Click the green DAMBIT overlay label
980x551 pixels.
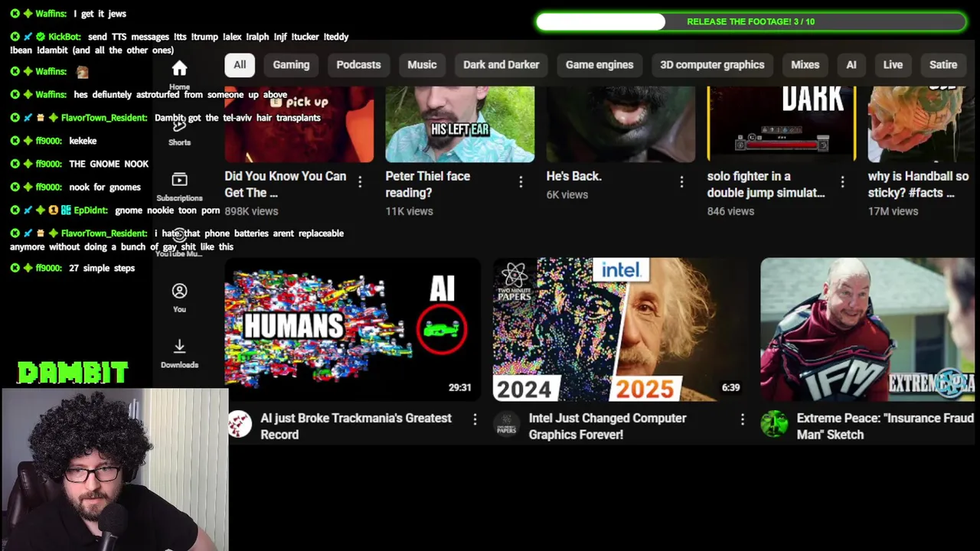pos(73,373)
